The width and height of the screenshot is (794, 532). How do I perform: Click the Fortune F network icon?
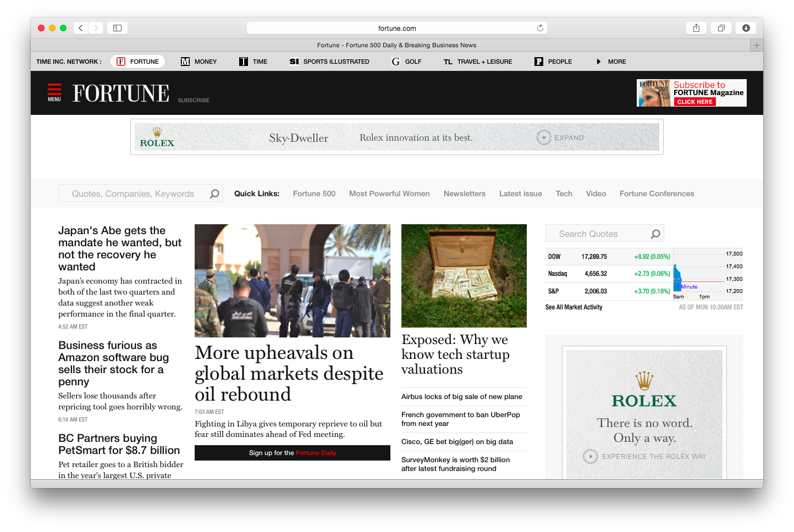click(121, 62)
